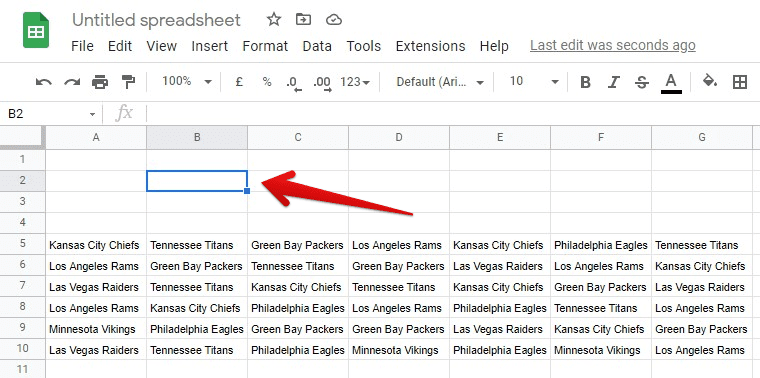Decrease decimal places
The image size is (760, 378).
point(294,83)
